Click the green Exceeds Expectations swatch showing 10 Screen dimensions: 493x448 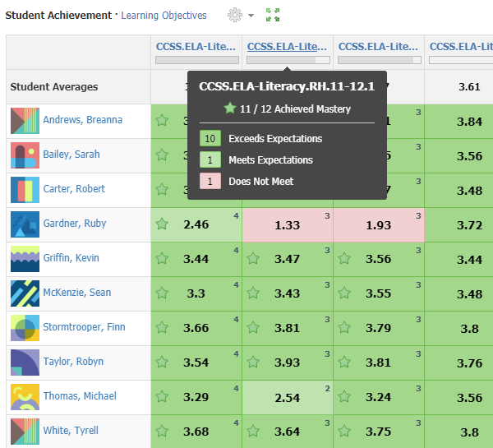[x=210, y=139]
